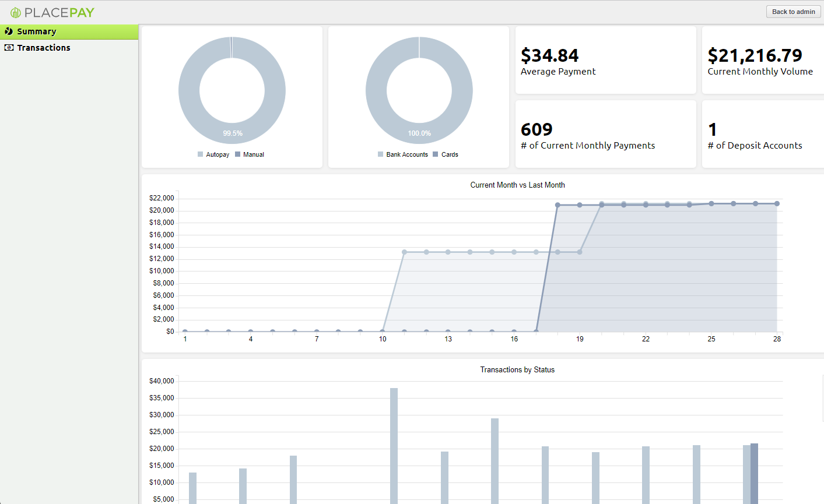Click the darker last bar in Transactions chart
Image resolution: width=824 pixels, height=504 pixels.
pyautogui.click(x=754, y=473)
